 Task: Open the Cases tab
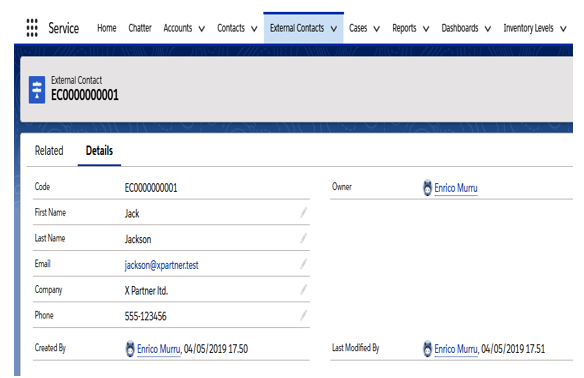(358, 28)
